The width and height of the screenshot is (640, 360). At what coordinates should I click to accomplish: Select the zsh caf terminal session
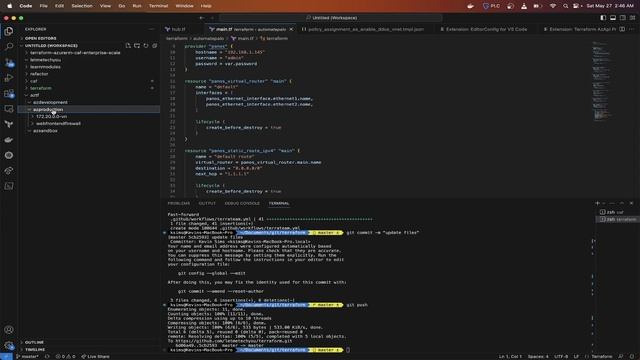tap(614, 212)
